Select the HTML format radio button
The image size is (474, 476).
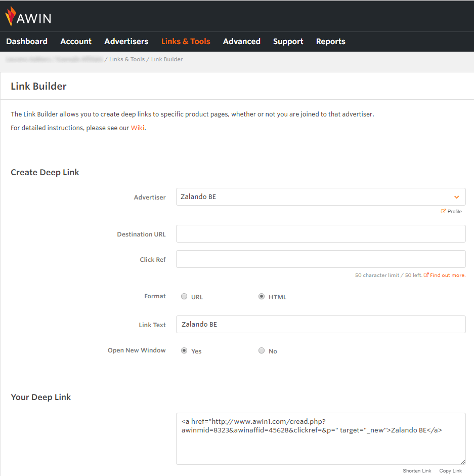[262, 296]
